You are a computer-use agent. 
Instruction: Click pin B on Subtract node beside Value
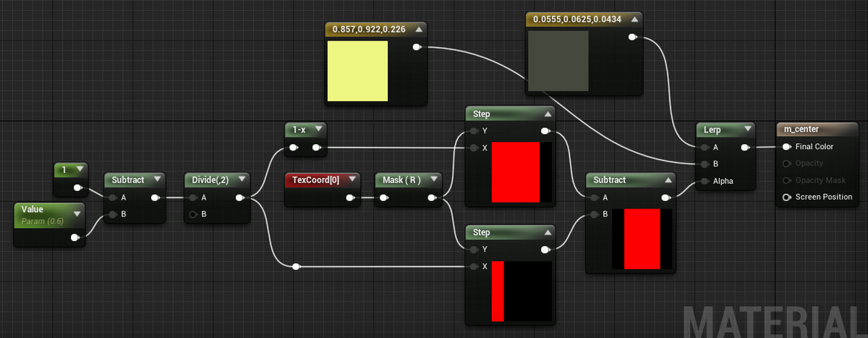(x=112, y=214)
